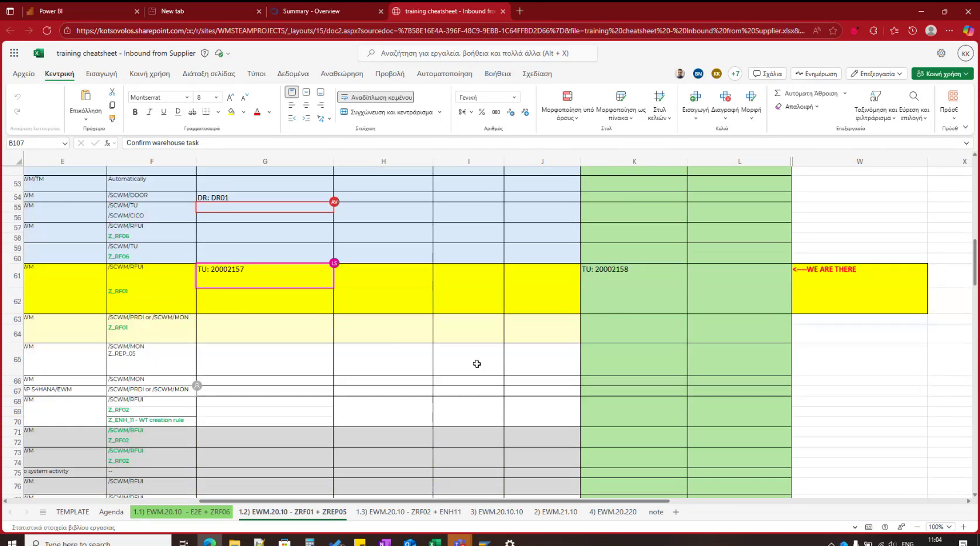Toggle italic formatting
Screen dimensions: 980x546
click(149, 111)
